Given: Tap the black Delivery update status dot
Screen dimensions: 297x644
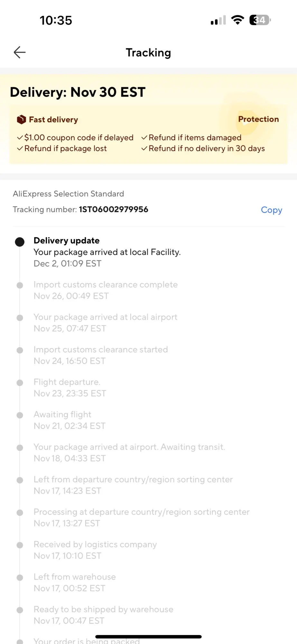Looking at the screenshot, I should click(x=20, y=242).
